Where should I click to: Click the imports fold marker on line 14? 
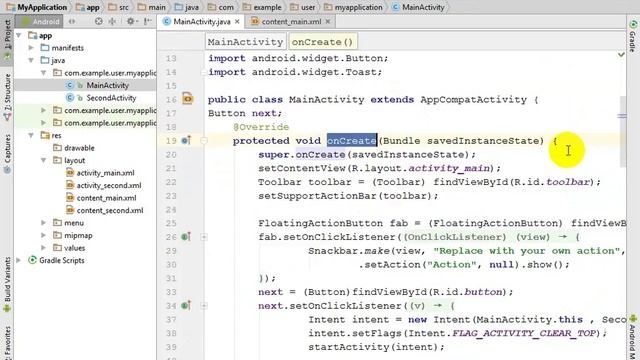[x=203, y=72]
